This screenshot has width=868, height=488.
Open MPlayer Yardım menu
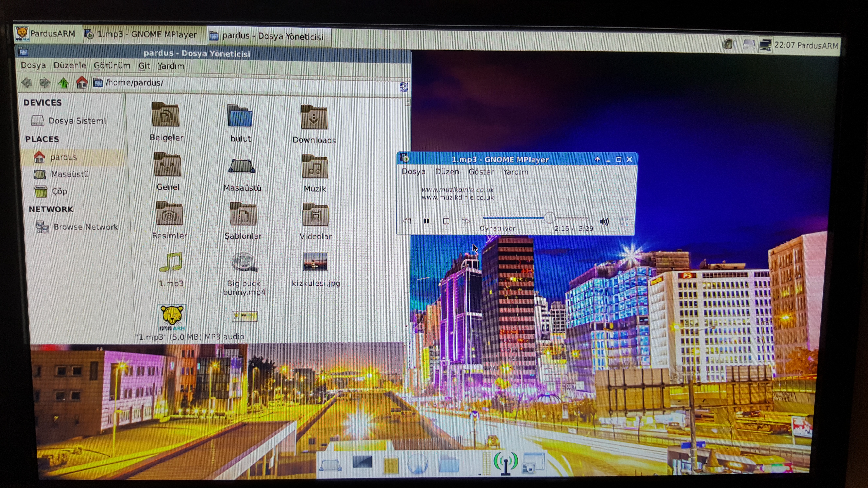pos(516,172)
